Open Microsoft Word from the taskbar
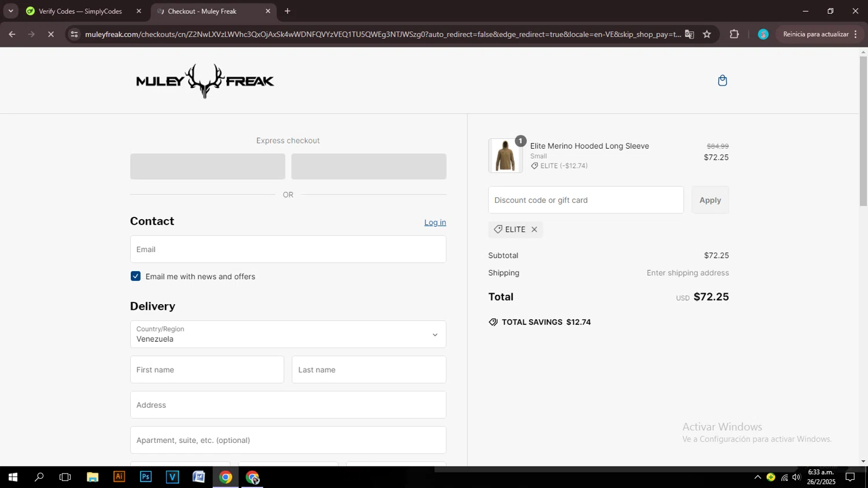This screenshot has width=868, height=488. click(x=198, y=477)
